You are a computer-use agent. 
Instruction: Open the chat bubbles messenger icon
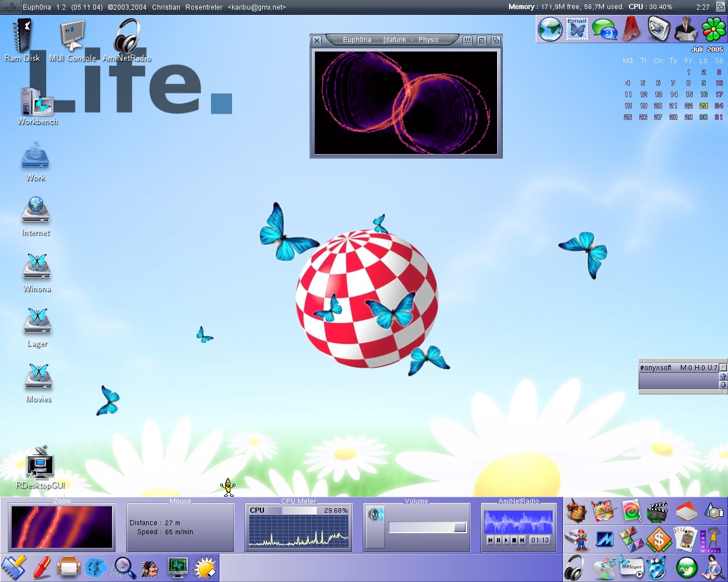(x=605, y=29)
